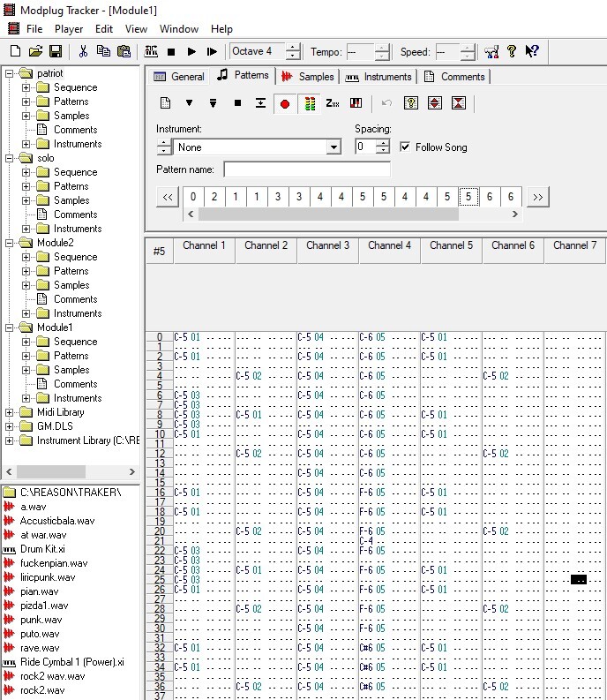Click the VU meters icon
607x700 pixels.
pos(309,103)
